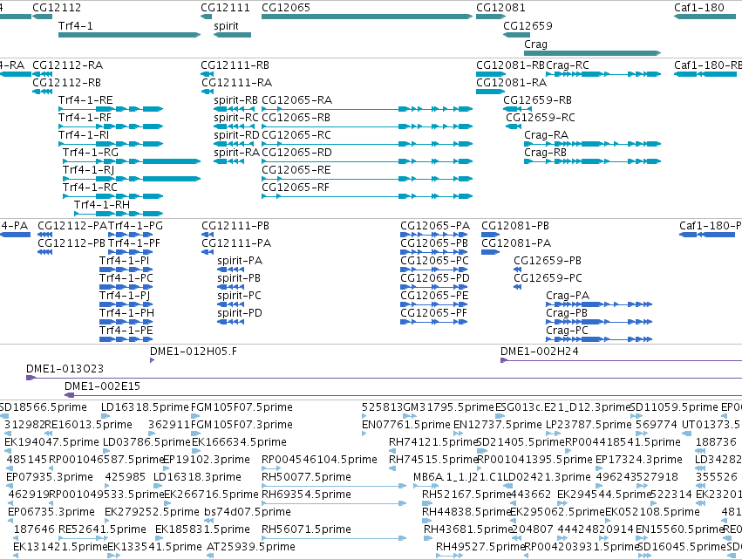Click EST label EN07761.5prime
Screen dimensions: 742x560
pos(406,425)
